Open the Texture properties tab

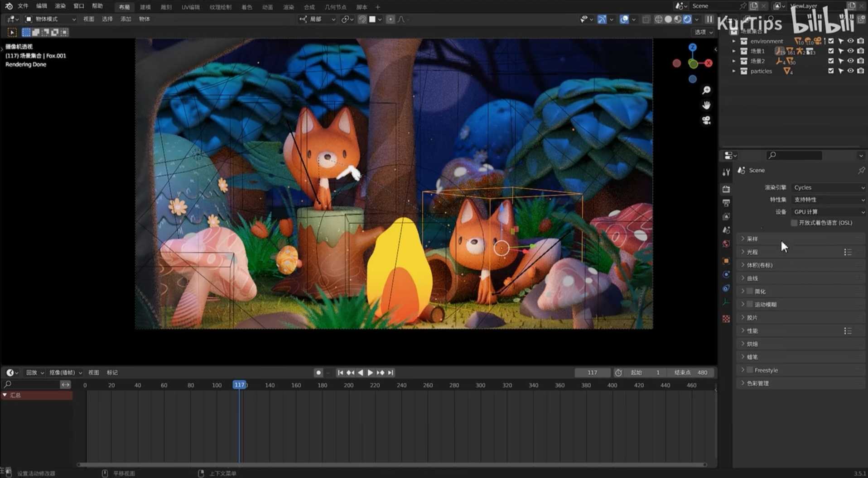pos(726,319)
